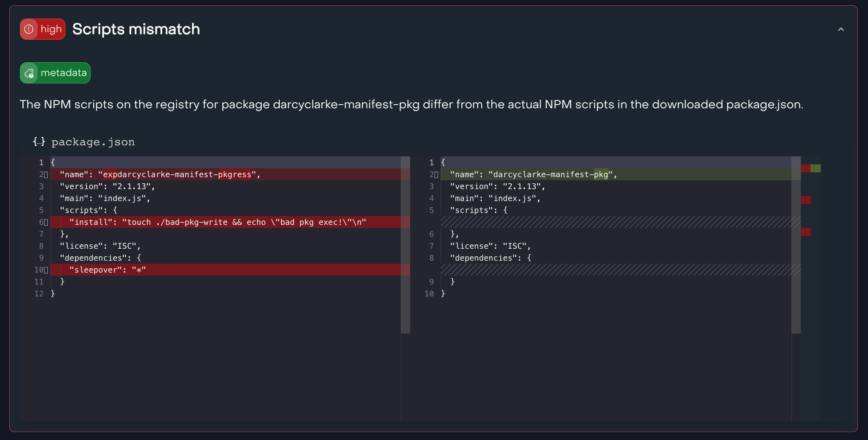Click the tag icon on the metadata badge
The height and width of the screenshot is (440, 868).
pos(30,73)
